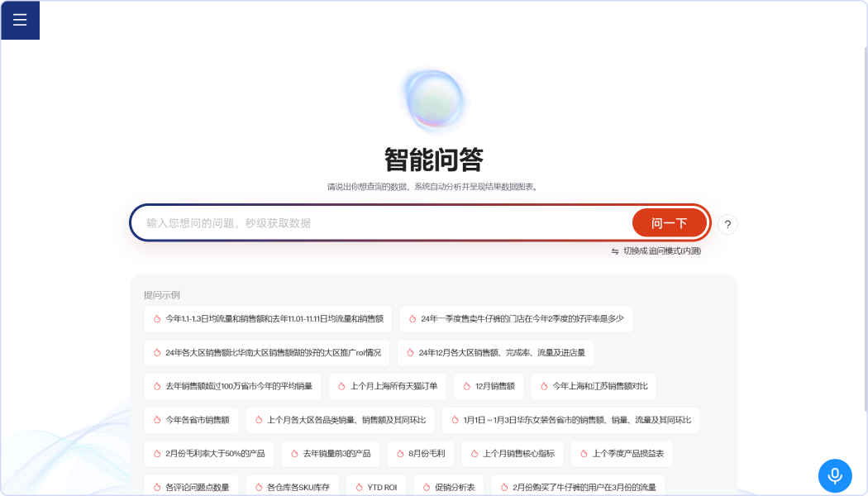
Task: Click the flame icon on YTD ROI chip
Action: (x=357, y=487)
